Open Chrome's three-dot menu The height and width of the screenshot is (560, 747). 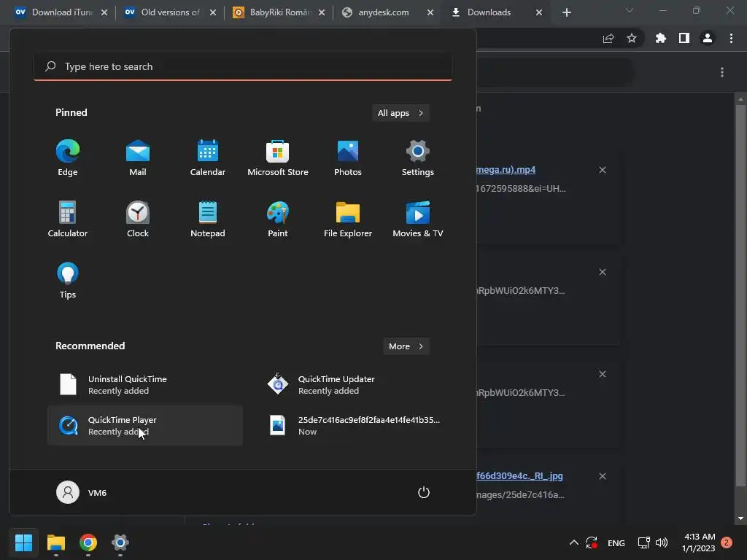(731, 38)
